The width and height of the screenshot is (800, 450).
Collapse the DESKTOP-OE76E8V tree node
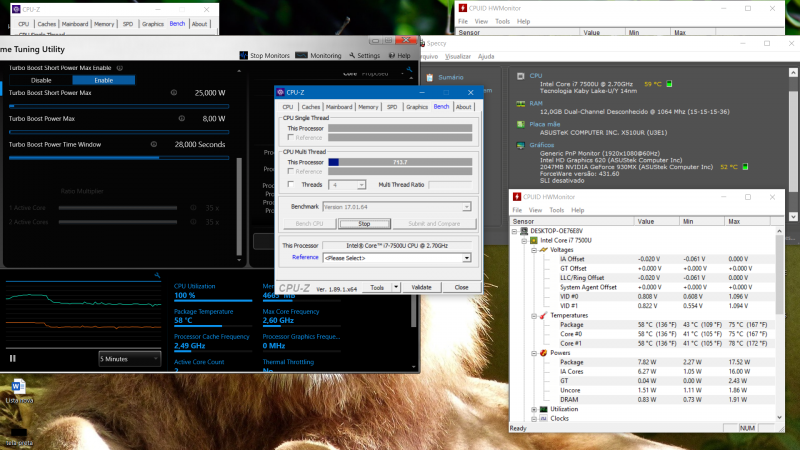(x=514, y=231)
